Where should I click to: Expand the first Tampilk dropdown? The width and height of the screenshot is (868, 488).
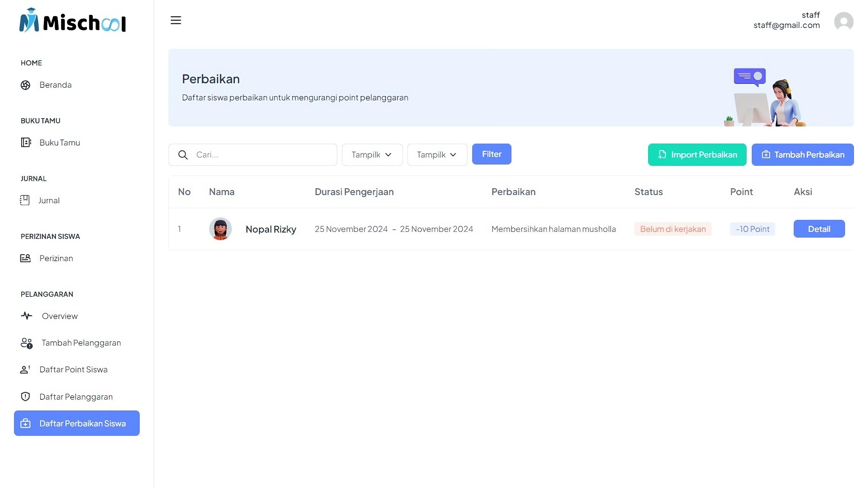372,155
